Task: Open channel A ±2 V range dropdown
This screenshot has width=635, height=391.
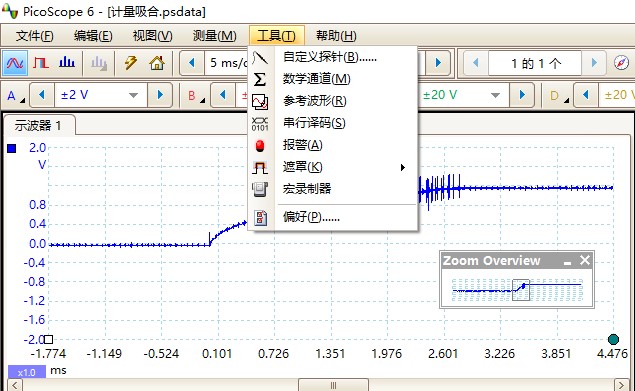Action: point(133,96)
